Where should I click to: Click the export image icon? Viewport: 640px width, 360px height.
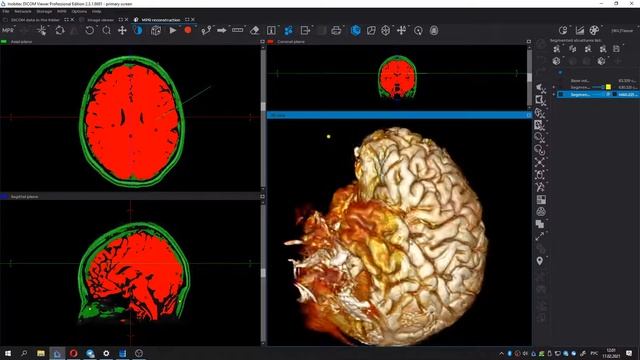click(305, 30)
